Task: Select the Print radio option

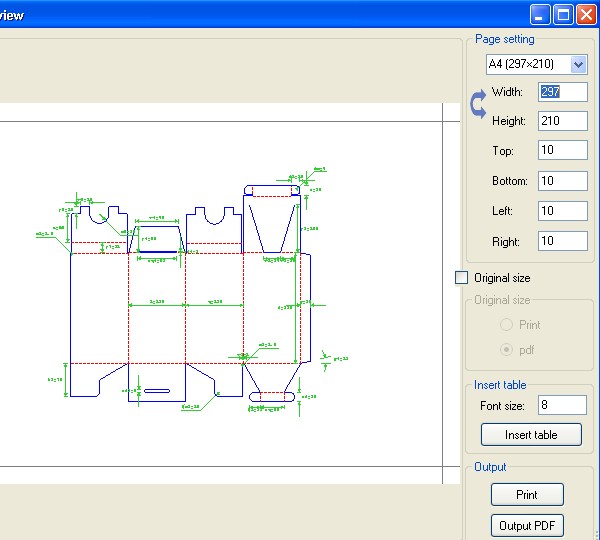Action: pyautogui.click(x=506, y=325)
